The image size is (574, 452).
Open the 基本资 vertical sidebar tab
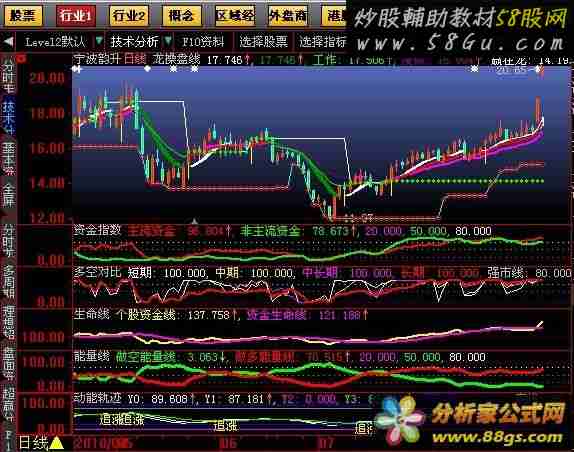coord(8,157)
